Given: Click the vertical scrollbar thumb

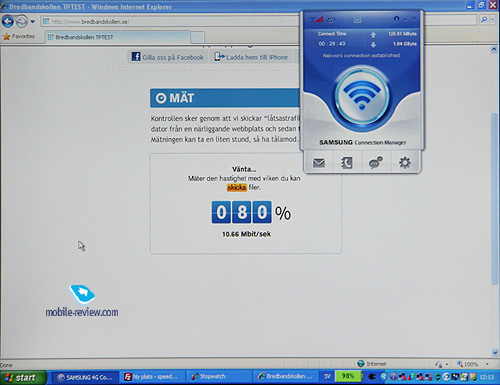Looking at the screenshot, I should tap(495, 199).
